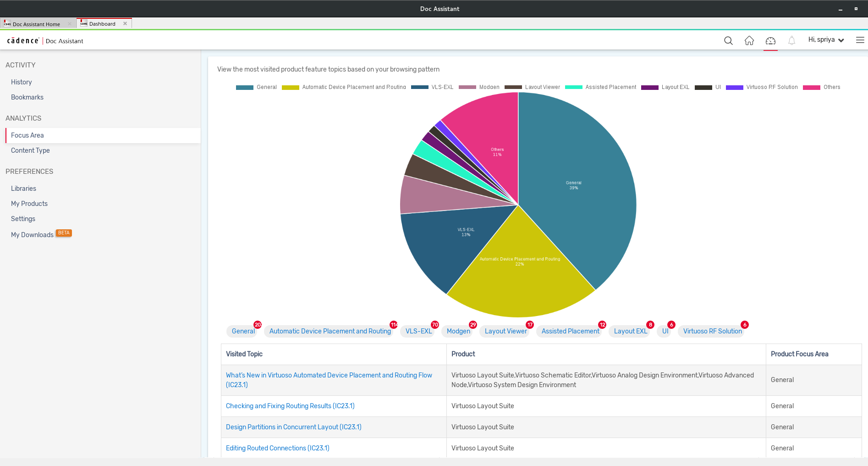Select Focus Area under Analytics
This screenshot has width=868, height=466.
point(103,135)
